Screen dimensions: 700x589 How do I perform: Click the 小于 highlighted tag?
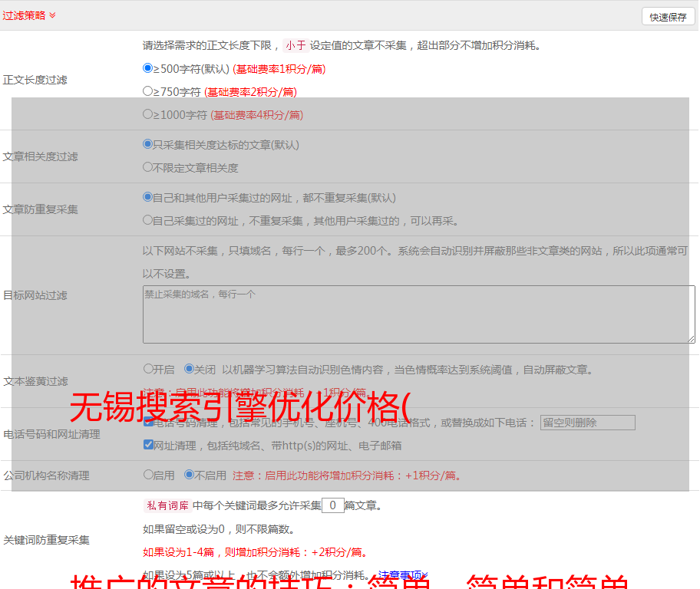coord(296,45)
